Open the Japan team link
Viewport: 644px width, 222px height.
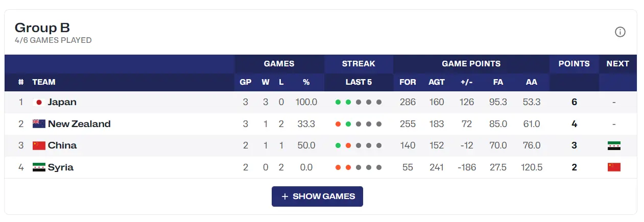coord(62,102)
